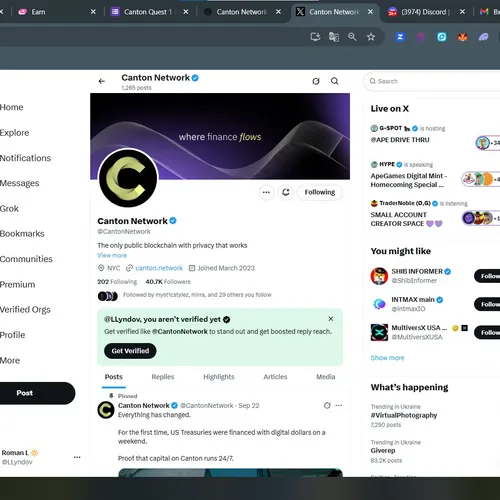Open account menu dots next to Roman L

click(x=77, y=457)
